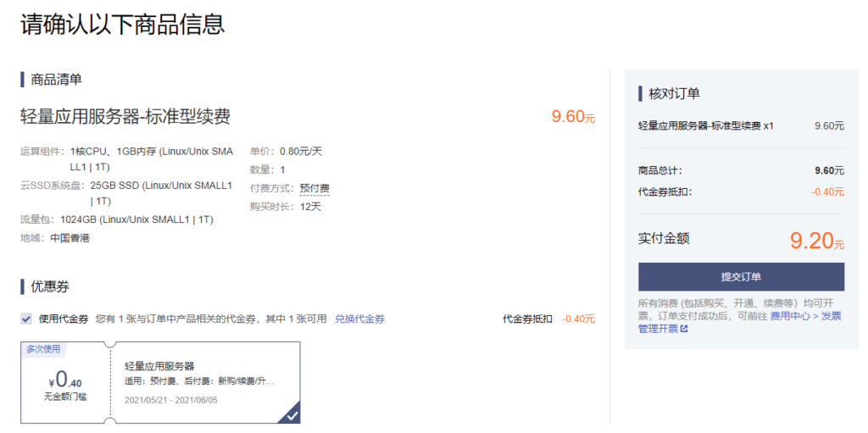Click the 商品清单 section heading

(56, 80)
